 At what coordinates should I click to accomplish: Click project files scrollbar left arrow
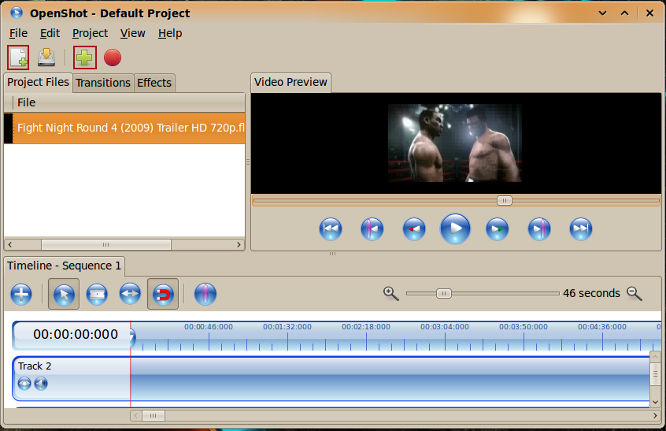(10, 245)
